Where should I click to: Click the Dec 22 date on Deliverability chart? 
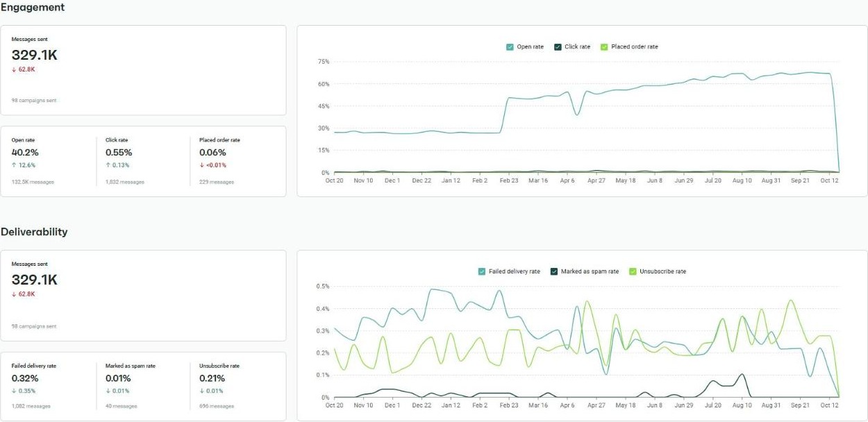point(422,405)
